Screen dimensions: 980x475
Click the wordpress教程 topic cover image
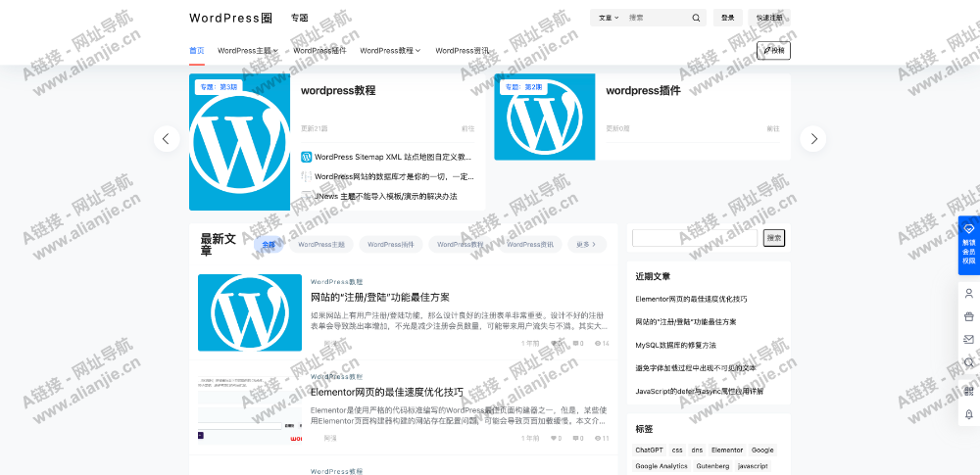click(240, 142)
